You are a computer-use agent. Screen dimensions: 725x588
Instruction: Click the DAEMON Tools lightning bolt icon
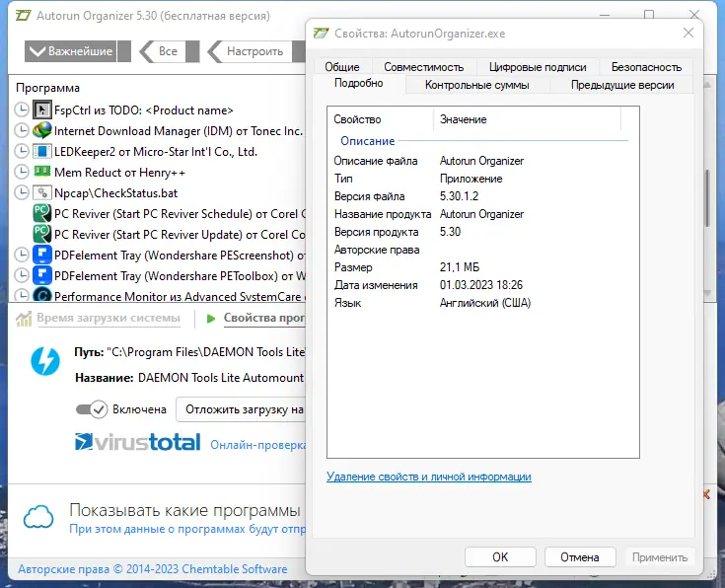coord(45,361)
